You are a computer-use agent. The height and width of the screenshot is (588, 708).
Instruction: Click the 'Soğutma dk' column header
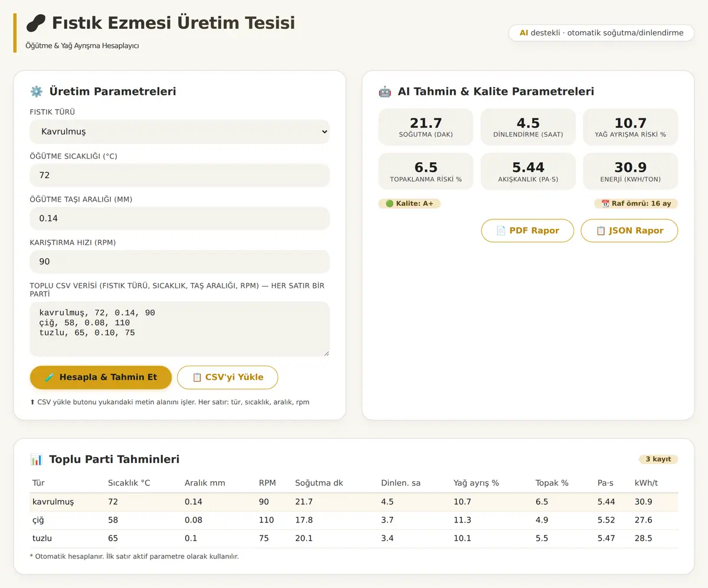click(319, 483)
